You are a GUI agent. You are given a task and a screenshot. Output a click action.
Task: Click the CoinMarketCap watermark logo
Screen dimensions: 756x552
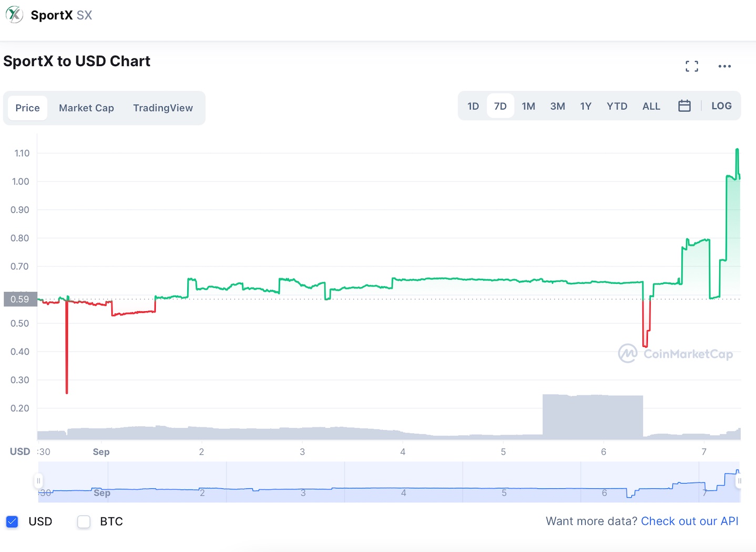pyautogui.click(x=627, y=353)
